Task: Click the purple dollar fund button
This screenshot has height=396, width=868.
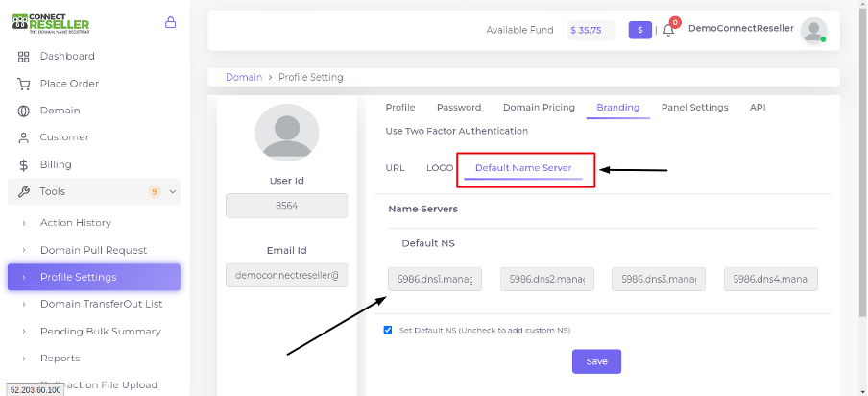Action: pyautogui.click(x=639, y=31)
